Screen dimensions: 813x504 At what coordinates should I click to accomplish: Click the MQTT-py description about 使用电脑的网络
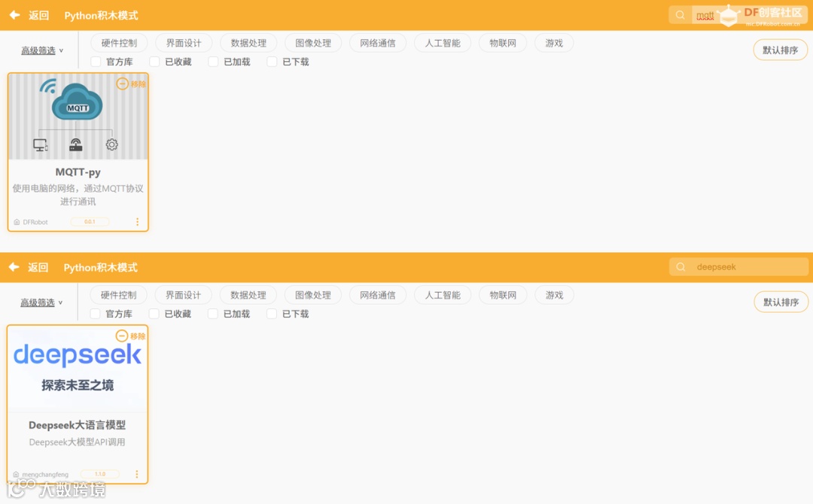pos(78,195)
